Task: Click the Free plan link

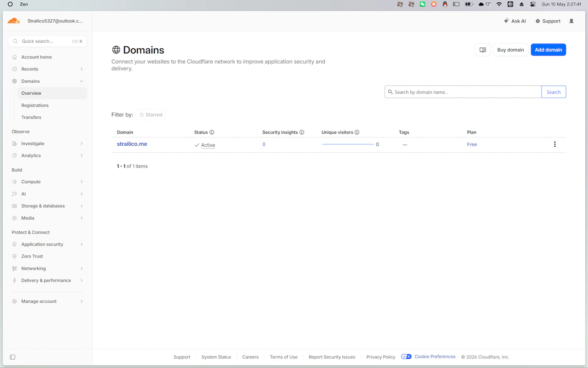Action: coord(472,144)
